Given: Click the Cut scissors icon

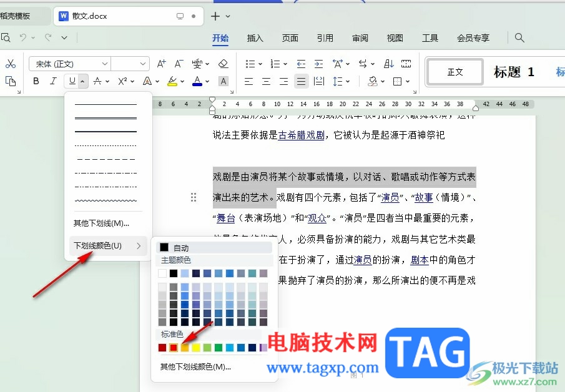Looking at the screenshot, I should 11,64.
